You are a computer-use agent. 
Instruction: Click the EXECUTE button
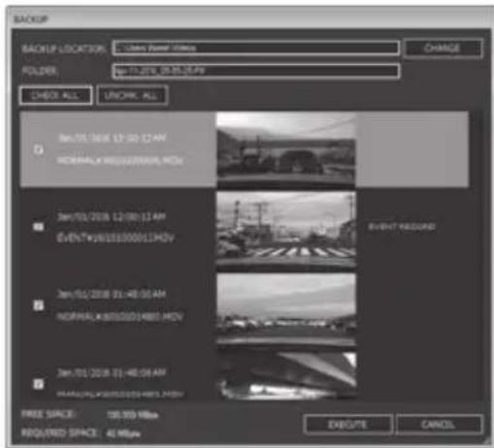(x=348, y=424)
